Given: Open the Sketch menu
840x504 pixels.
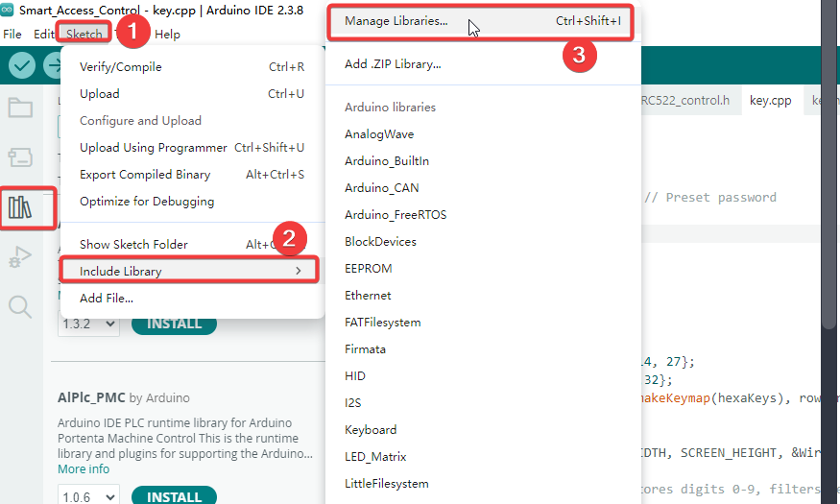Looking at the screenshot, I should click(x=84, y=35).
